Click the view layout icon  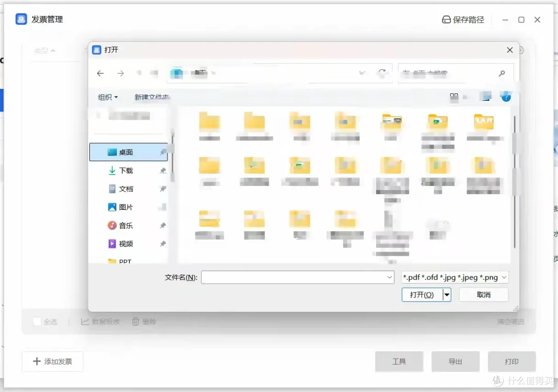coord(454,97)
